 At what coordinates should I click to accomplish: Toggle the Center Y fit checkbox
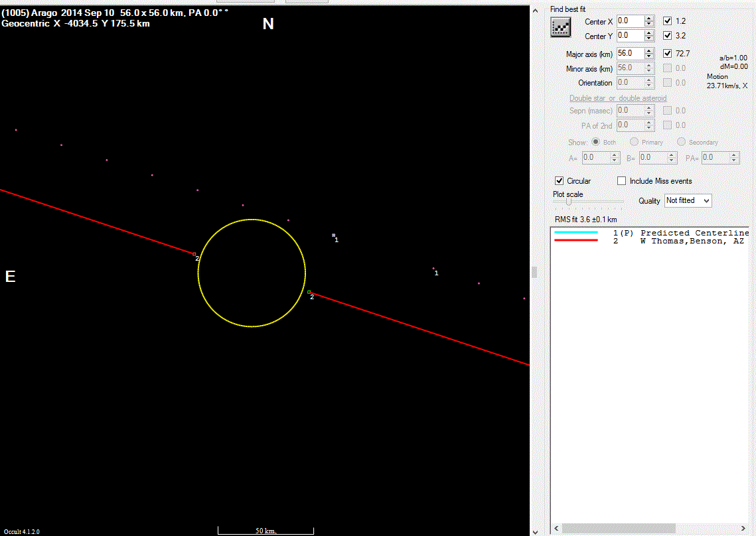668,36
